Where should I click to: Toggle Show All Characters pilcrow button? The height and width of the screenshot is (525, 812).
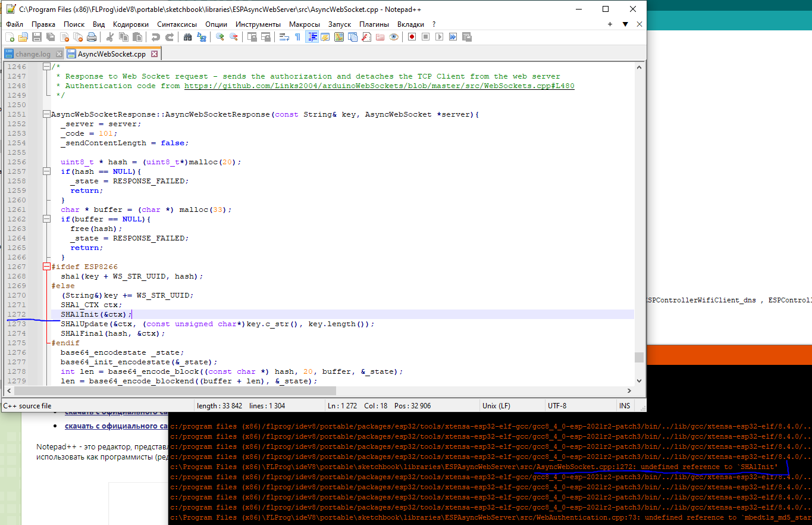(x=298, y=37)
